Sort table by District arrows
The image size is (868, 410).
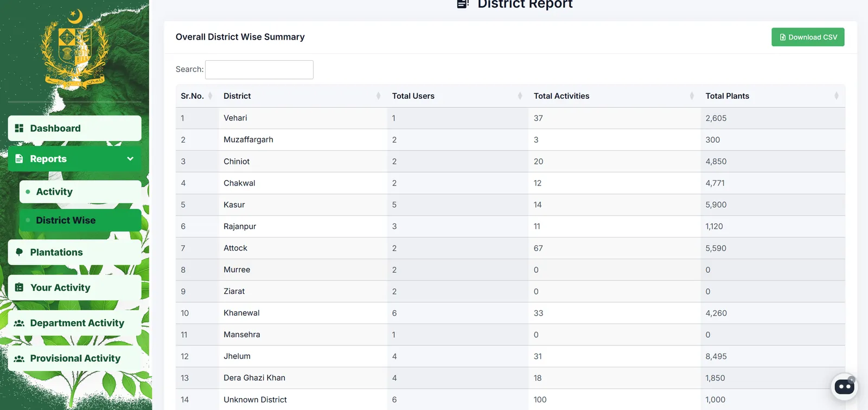click(378, 96)
